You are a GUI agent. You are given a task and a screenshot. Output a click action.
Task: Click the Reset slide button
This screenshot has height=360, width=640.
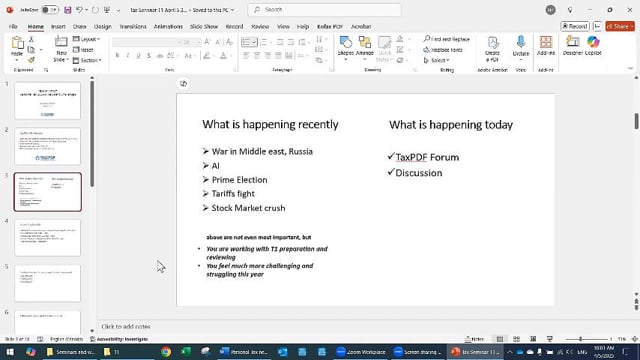click(83, 50)
